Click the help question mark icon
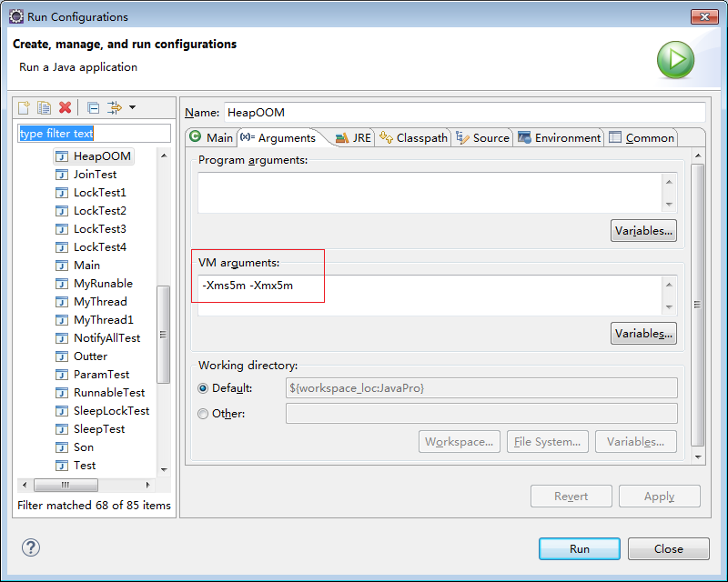The width and height of the screenshot is (728, 582). point(31,547)
